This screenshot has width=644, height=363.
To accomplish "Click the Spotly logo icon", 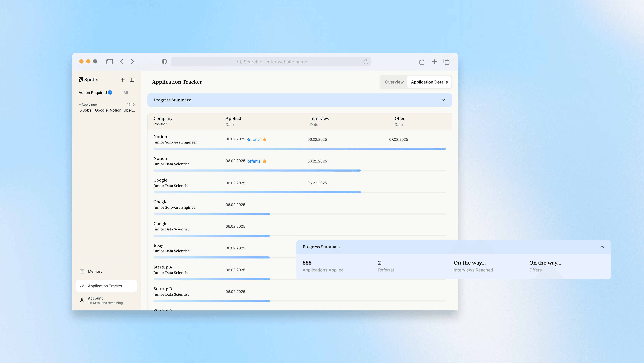I will [81, 80].
